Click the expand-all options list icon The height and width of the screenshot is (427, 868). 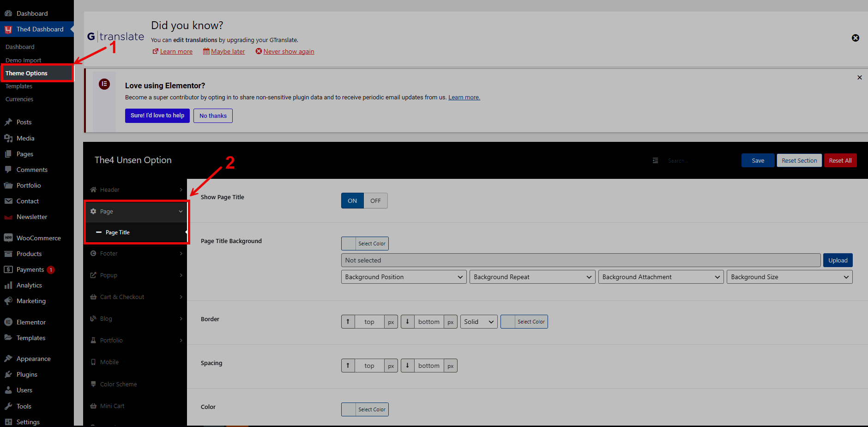[x=655, y=160]
